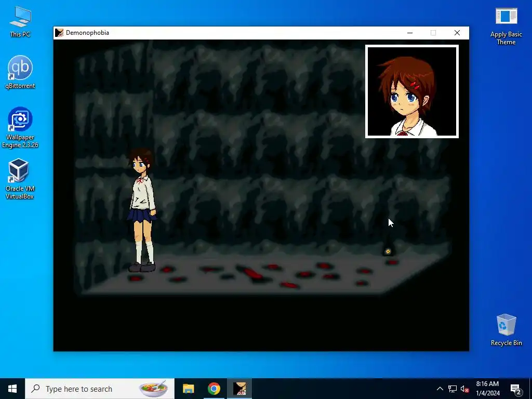This screenshot has width=532, height=399.
Task: Select the qBittorrent desktop shortcut
Action: click(x=20, y=72)
